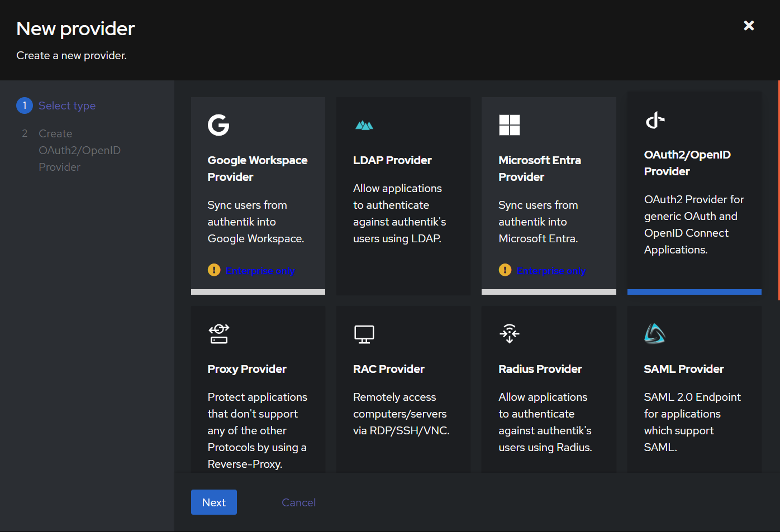The width and height of the screenshot is (780, 532).
Task: Click the Radius Provider icon
Action: 510,334
